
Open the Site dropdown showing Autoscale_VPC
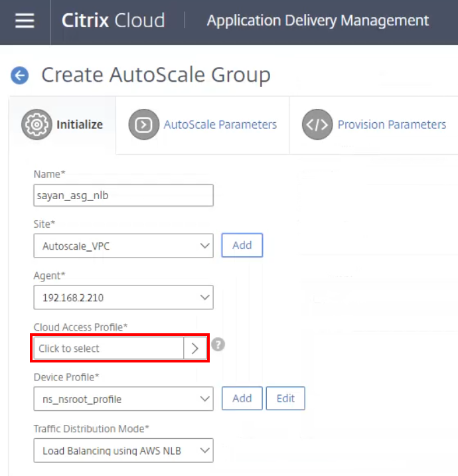[x=123, y=246]
